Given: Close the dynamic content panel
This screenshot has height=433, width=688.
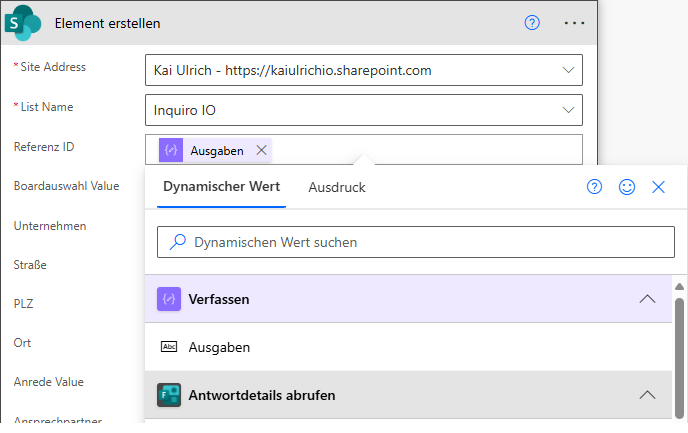Looking at the screenshot, I should (659, 187).
